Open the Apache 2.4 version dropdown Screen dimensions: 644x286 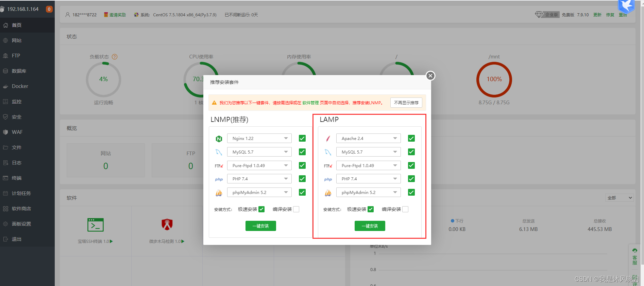(x=369, y=138)
